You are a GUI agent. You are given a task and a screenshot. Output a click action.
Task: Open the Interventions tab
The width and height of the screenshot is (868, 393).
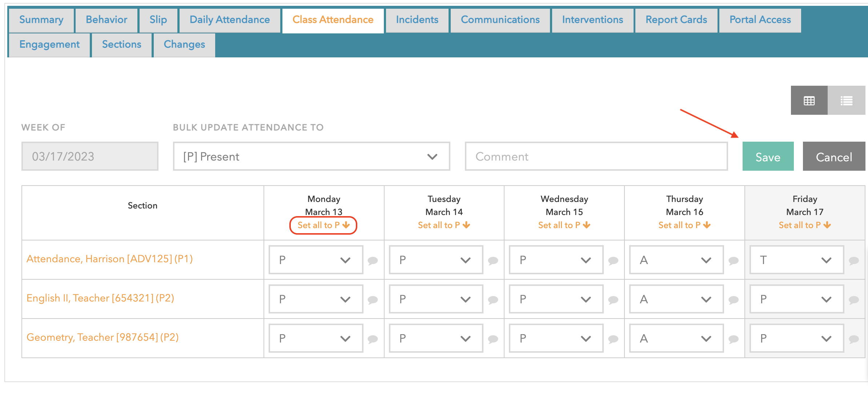pyautogui.click(x=592, y=20)
